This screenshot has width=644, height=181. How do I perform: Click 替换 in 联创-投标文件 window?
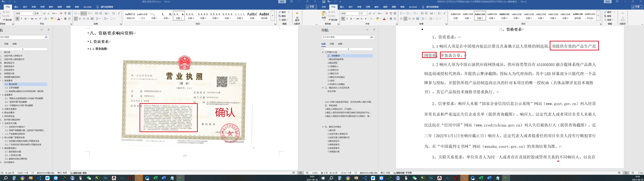[282, 16]
